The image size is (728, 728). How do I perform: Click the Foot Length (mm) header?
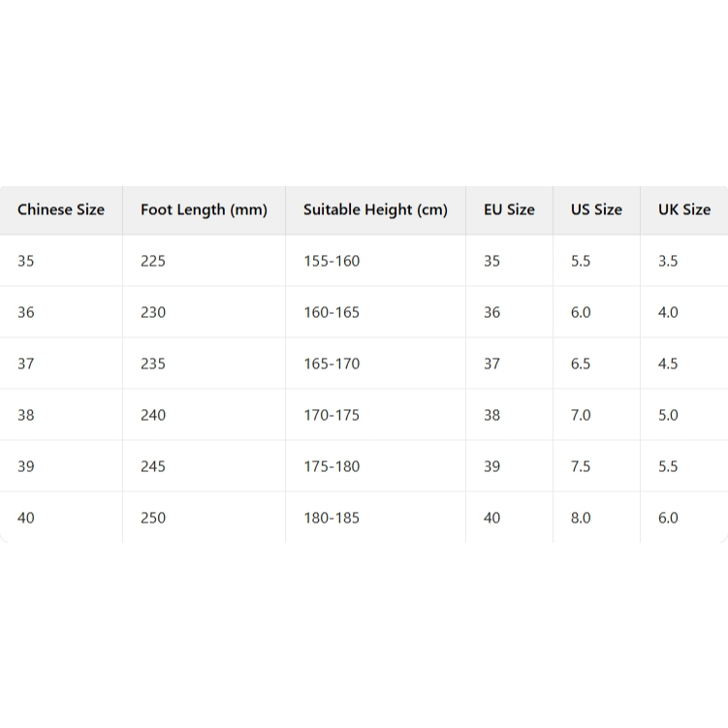tap(204, 209)
